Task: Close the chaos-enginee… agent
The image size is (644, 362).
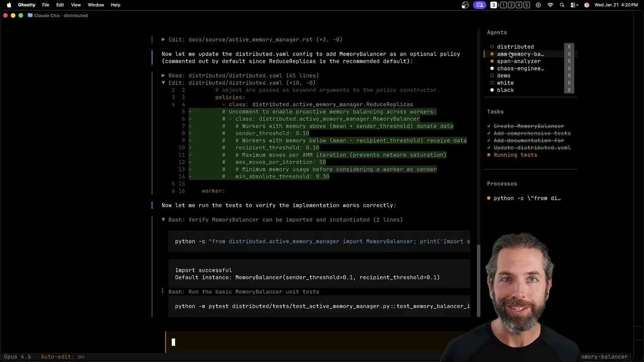Action: [569, 68]
